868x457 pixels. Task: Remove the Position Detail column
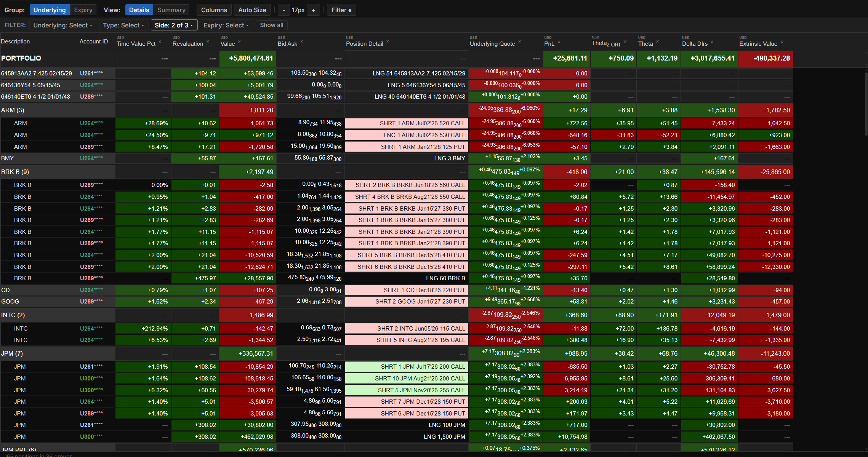click(388, 42)
